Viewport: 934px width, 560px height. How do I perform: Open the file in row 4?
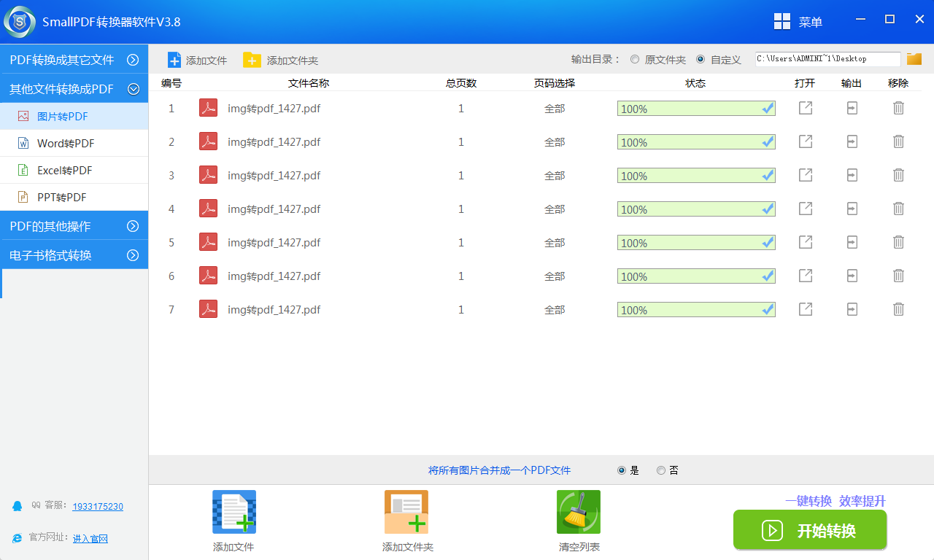pos(806,209)
